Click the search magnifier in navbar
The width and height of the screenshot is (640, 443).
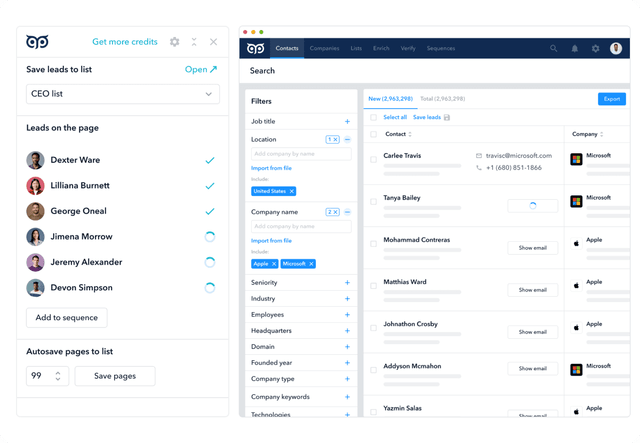[x=553, y=49]
